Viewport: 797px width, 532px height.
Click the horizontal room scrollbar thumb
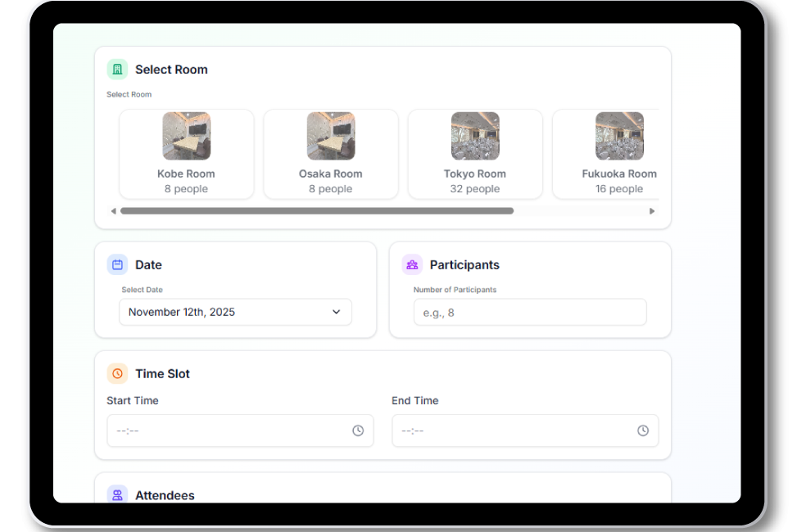(317, 211)
